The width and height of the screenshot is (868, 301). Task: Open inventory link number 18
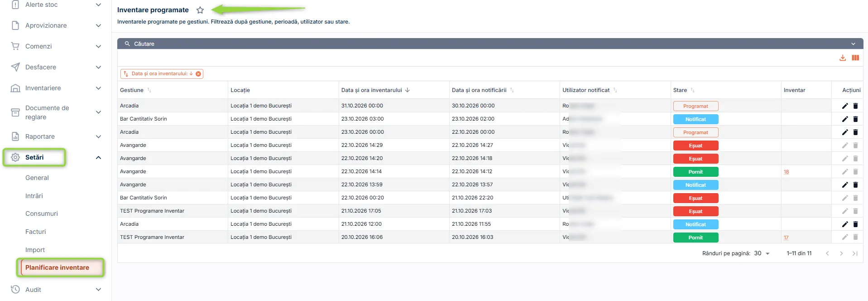tap(786, 172)
